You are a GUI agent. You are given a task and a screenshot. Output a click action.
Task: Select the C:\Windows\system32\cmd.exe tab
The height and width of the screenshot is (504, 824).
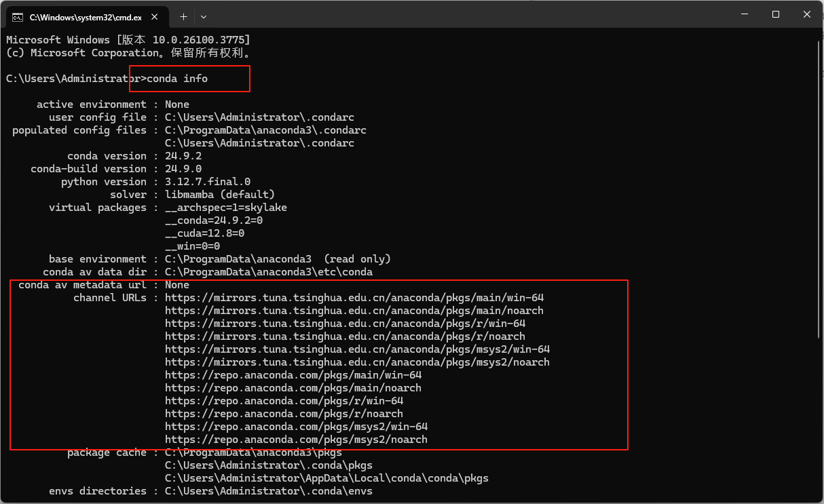[x=86, y=16]
